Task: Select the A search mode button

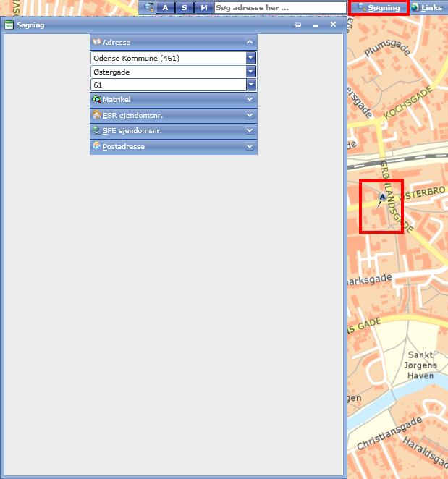Action: 165,8
